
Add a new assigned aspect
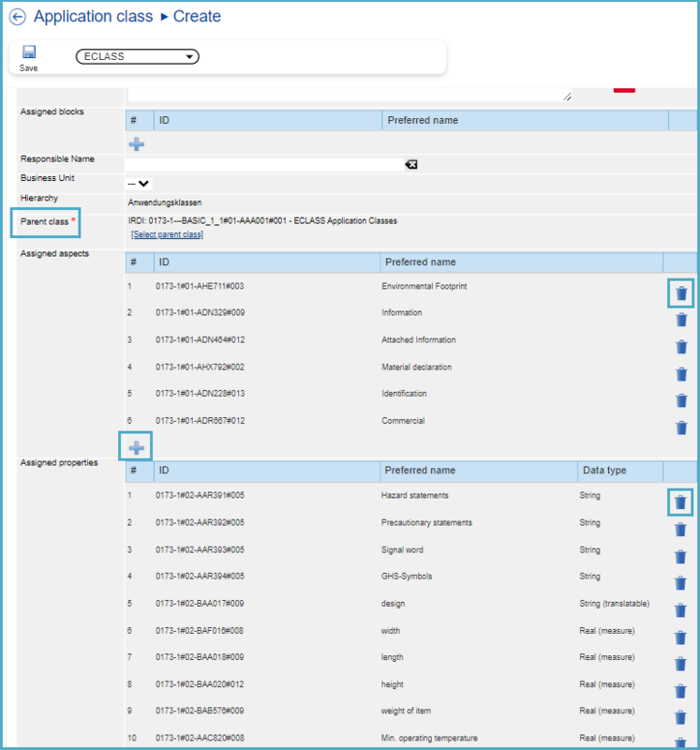click(137, 447)
